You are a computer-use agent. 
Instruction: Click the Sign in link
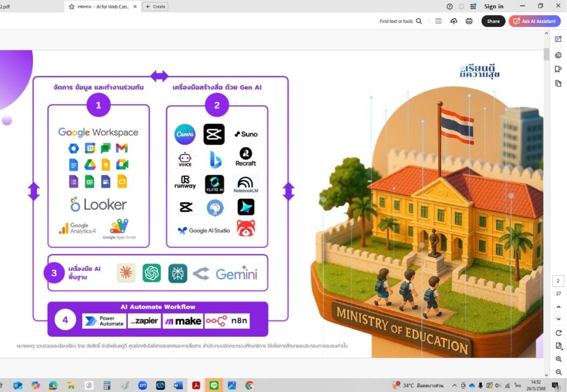pyautogui.click(x=493, y=7)
